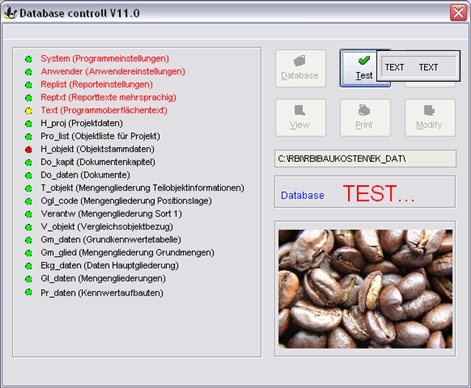The image size is (471, 388).
Task: Click green status dot beside Gm_glied
Action: coord(29,253)
